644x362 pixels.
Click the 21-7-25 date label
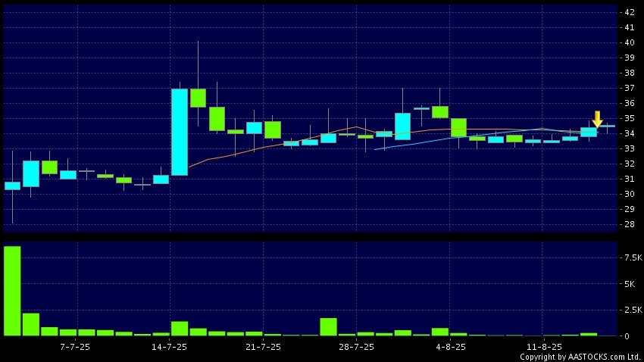pos(263,347)
